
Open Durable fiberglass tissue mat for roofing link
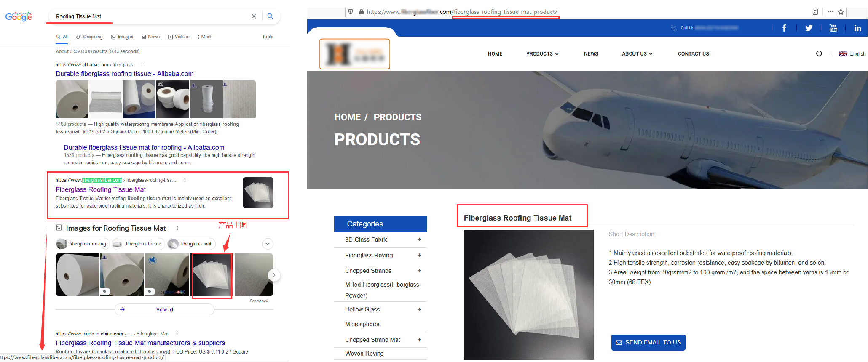click(x=144, y=147)
